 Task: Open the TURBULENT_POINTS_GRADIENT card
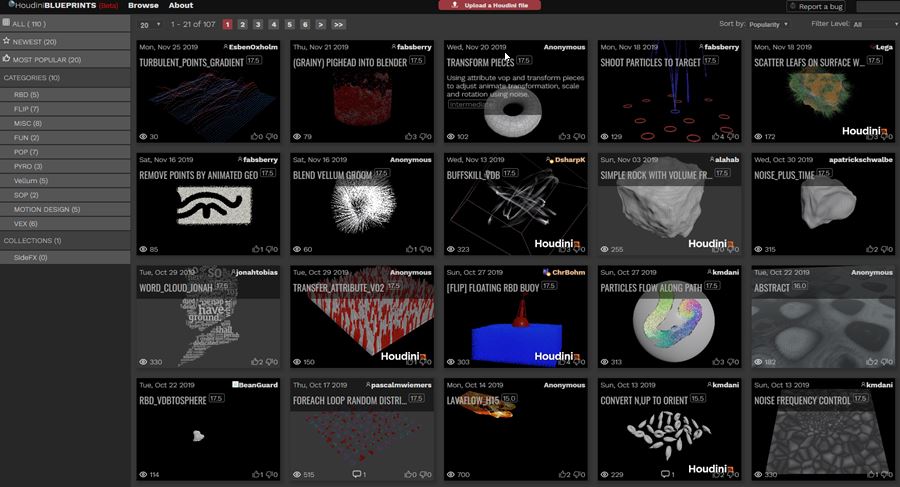[208, 91]
